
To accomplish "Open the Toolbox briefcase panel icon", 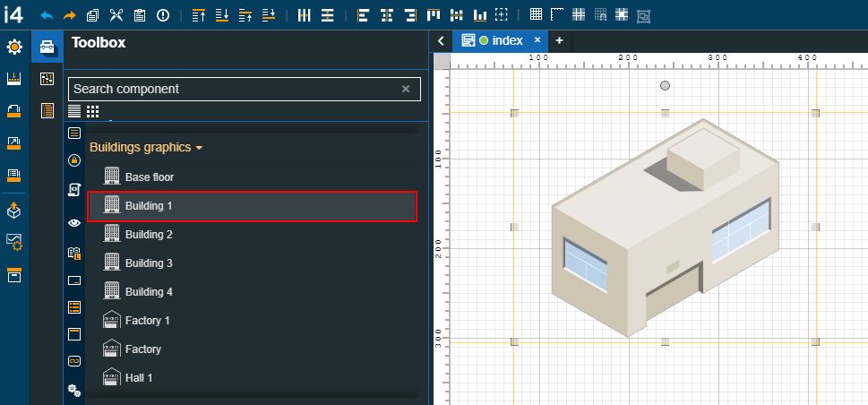I will tap(47, 47).
